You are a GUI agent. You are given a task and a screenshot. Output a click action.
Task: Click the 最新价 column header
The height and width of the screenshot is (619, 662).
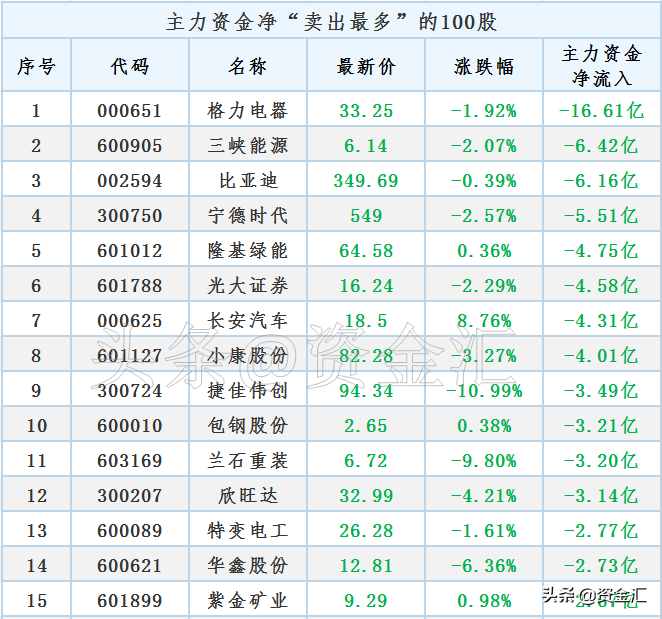coord(366,66)
